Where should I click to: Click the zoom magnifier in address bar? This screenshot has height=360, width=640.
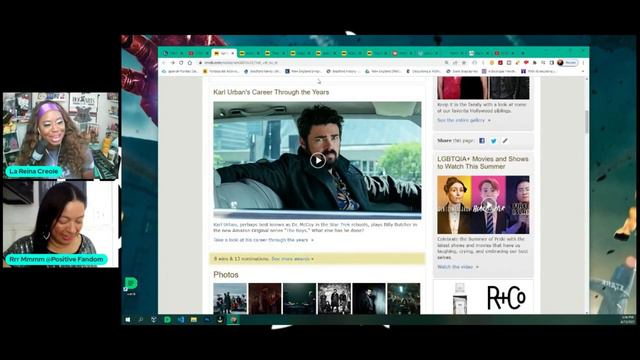pos(447,63)
